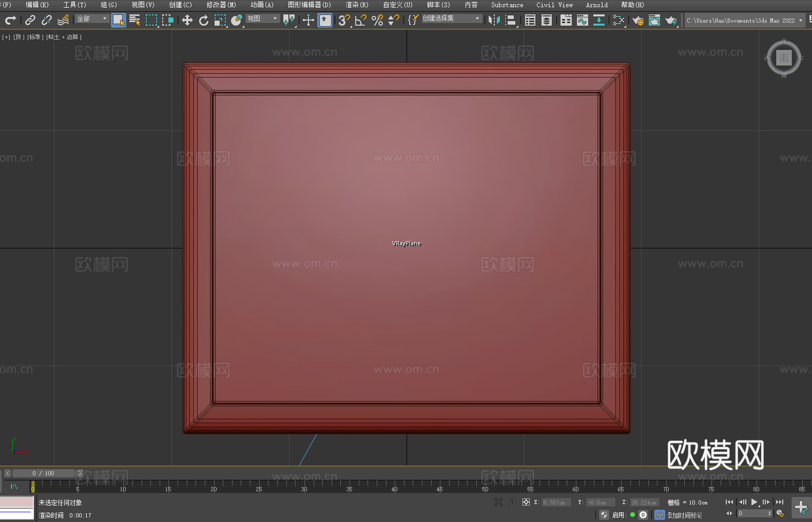Activate the Select Object tool
The height and width of the screenshot is (522, 812).
(x=119, y=20)
